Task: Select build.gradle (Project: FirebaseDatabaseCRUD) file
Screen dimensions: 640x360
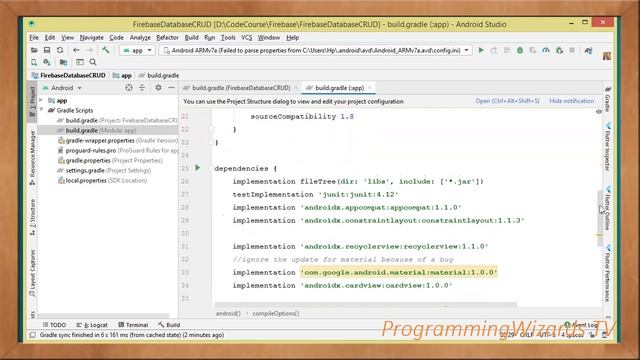Action: click(x=117, y=120)
